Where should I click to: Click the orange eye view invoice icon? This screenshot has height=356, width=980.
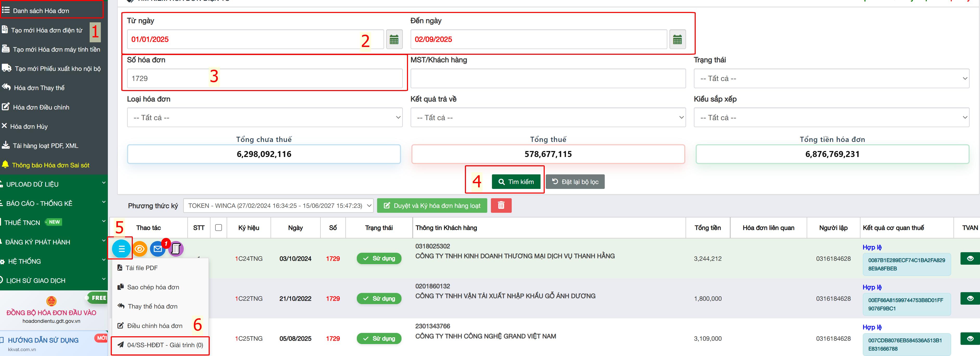(140, 249)
